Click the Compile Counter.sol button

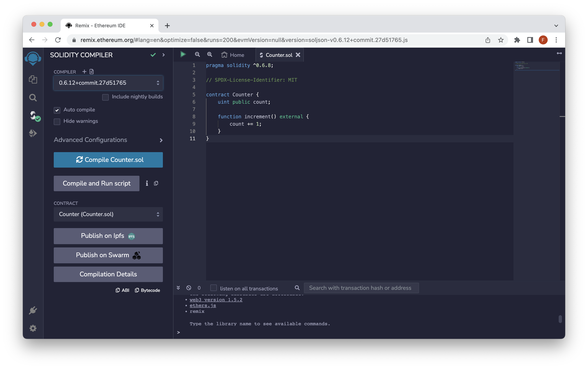tap(108, 159)
